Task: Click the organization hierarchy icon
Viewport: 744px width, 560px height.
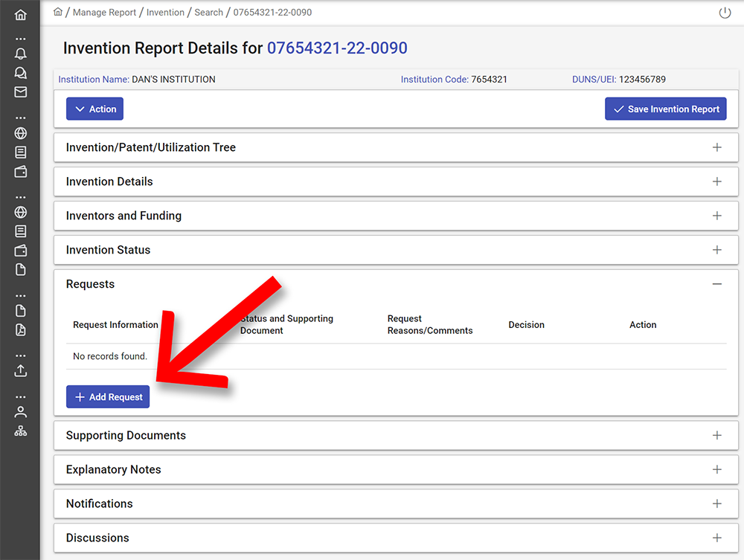Action: point(20,431)
